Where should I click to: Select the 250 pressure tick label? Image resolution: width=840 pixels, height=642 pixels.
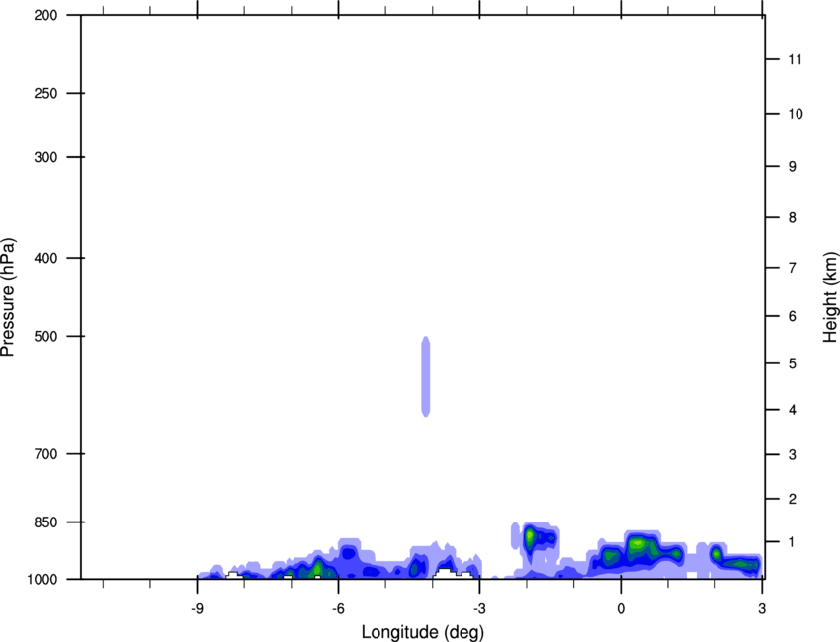click(45, 93)
